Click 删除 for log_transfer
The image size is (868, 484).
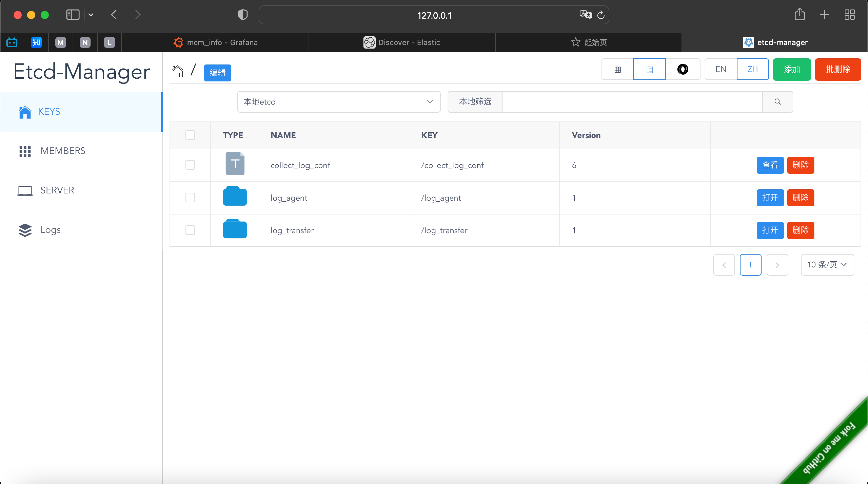801,230
